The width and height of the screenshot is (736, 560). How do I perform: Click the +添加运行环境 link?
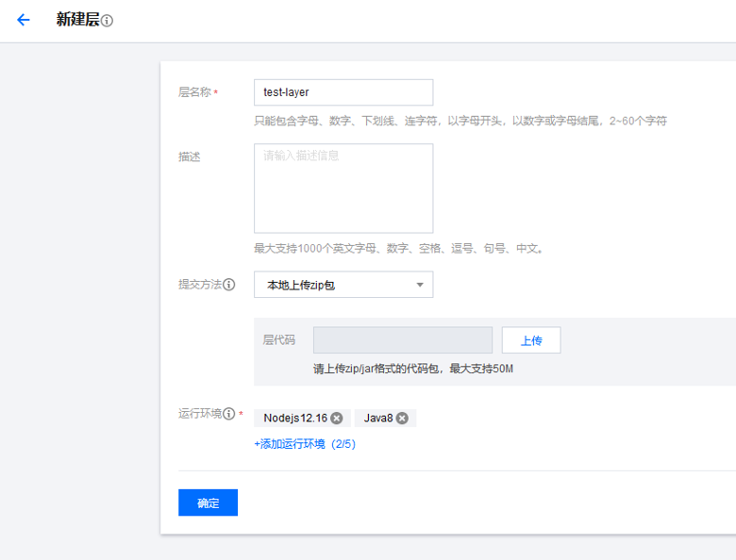304,444
